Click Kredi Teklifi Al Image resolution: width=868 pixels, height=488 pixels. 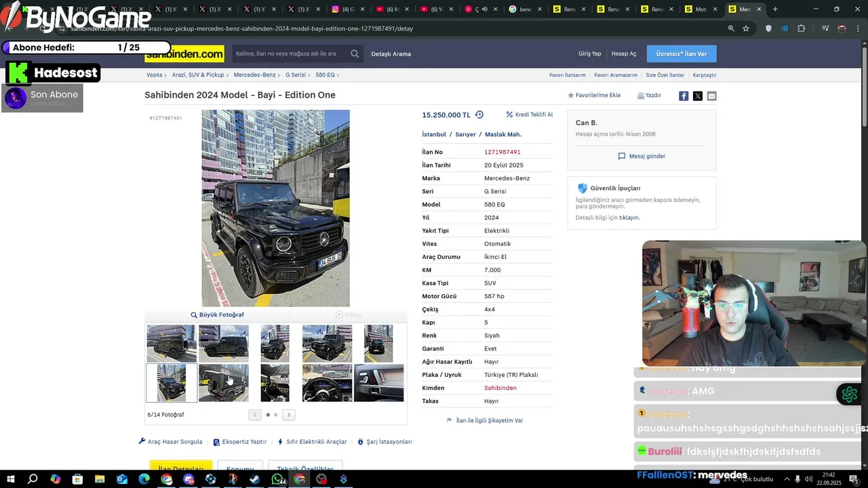tap(530, 115)
